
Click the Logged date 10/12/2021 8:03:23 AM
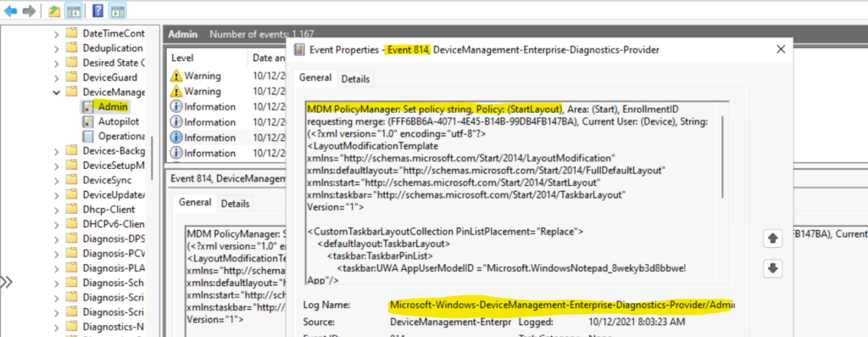point(637,322)
